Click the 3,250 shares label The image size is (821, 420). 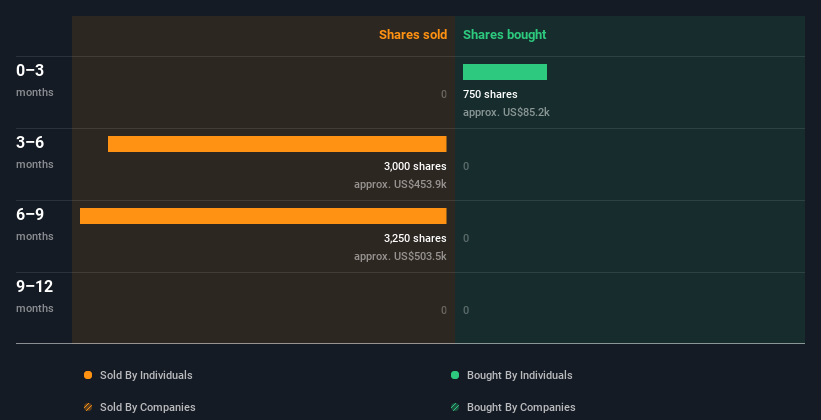(415, 238)
